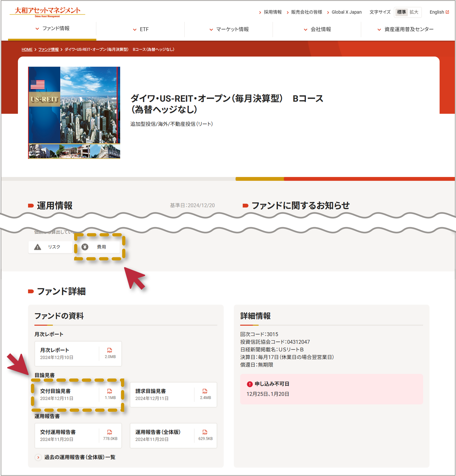Click the 運用情報 heading
The height and width of the screenshot is (476, 456).
pyautogui.click(x=54, y=206)
